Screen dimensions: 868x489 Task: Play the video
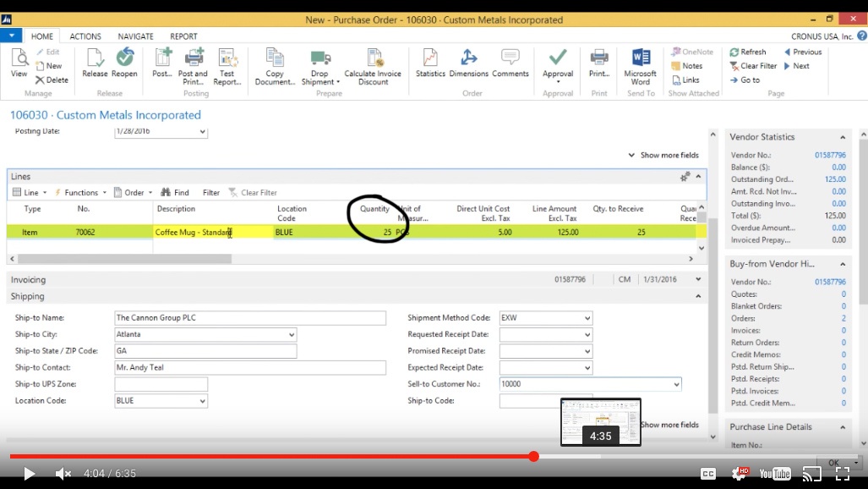(x=29, y=474)
